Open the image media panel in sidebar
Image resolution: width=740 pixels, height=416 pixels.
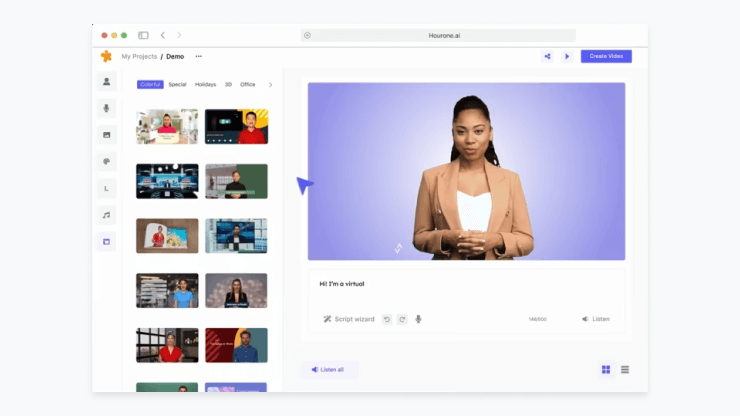tap(107, 135)
